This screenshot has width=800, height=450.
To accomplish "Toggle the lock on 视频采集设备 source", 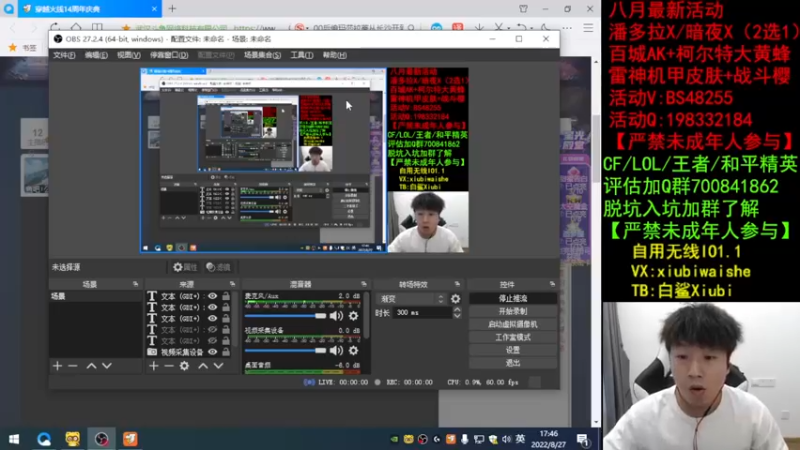I will (x=226, y=352).
